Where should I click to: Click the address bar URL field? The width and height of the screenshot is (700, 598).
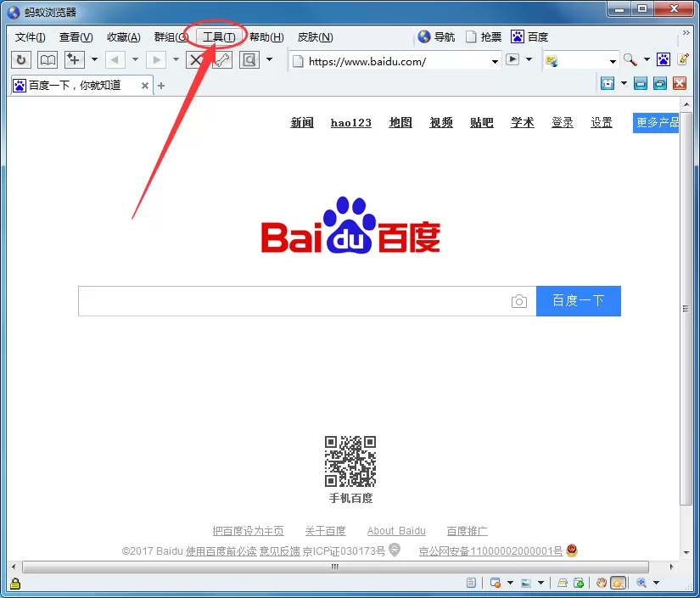pos(397,62)
